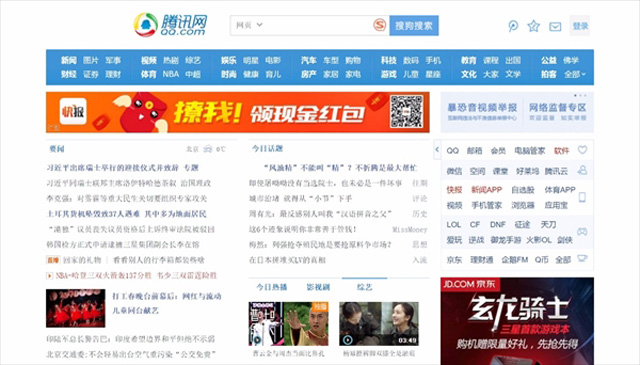Click the 搜狗搜索 search button
This screenshot has height=365, width=640.
[414, 26]
